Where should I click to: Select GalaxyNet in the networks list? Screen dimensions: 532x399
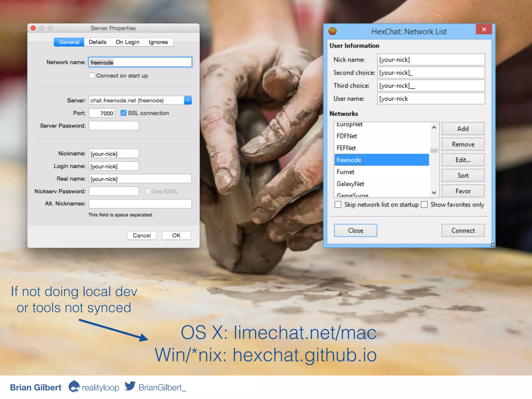(x=382, y=184)
